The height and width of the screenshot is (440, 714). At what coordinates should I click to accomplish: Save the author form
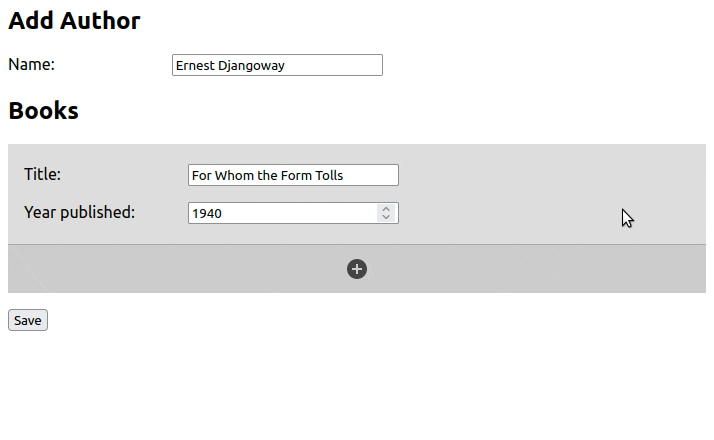28,320
